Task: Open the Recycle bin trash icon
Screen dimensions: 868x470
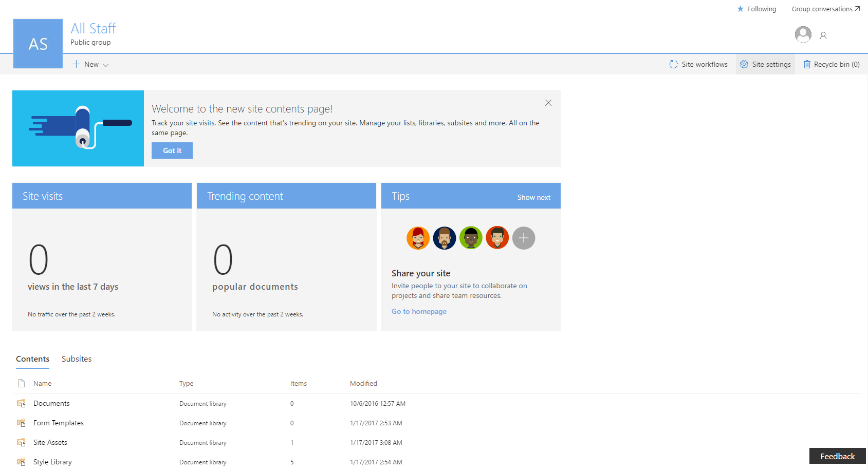Action: coord(807,64)
